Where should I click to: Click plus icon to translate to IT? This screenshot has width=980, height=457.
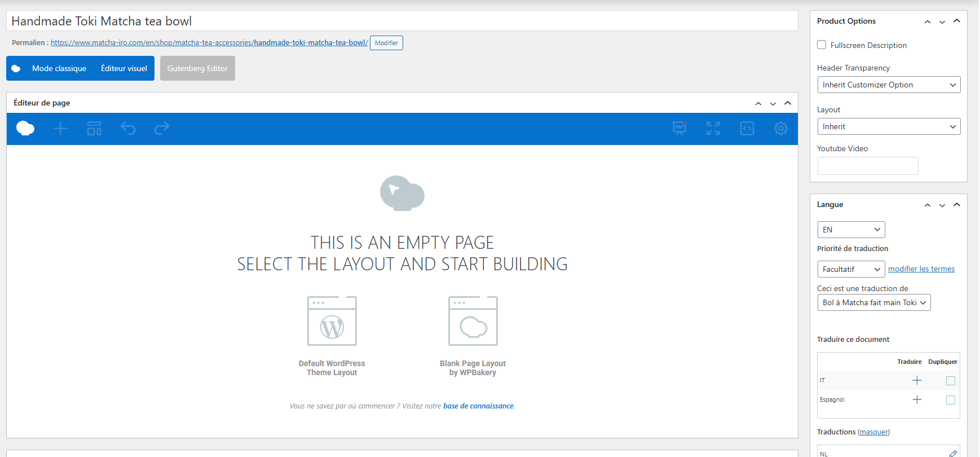click(917, 380)
